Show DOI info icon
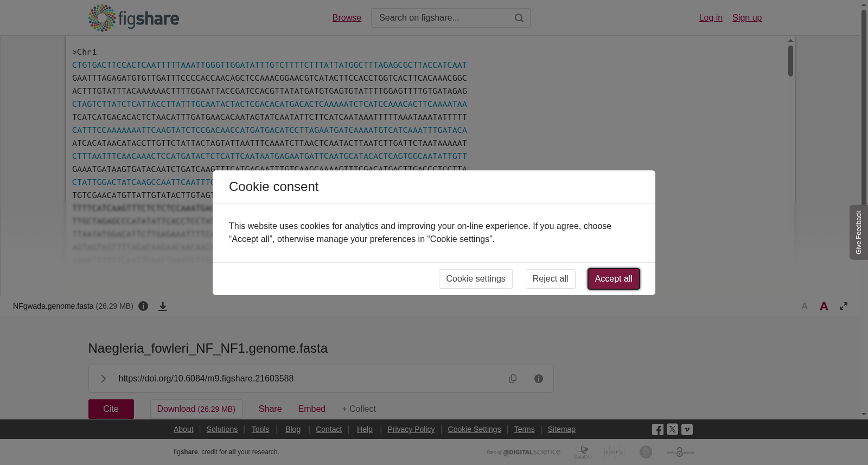This screenshot has height=465, width=868. pos(539,379)
